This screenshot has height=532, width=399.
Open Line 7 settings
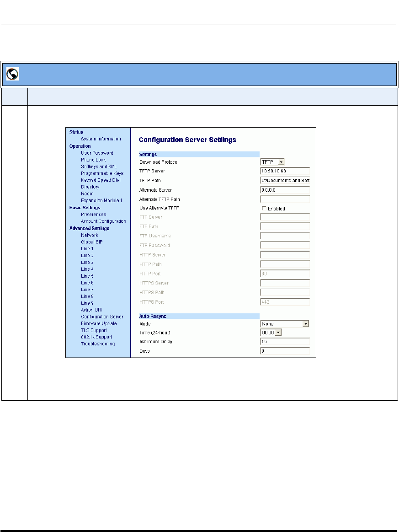pos(87,290)
